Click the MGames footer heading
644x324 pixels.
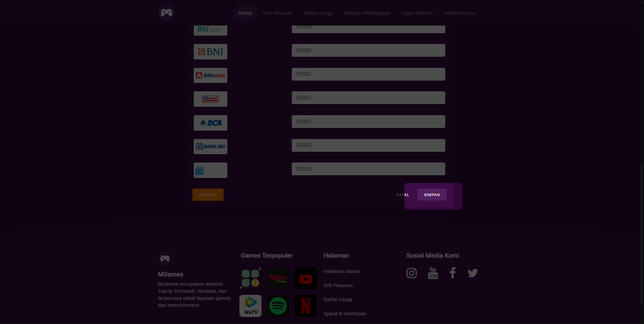point(171,274)
